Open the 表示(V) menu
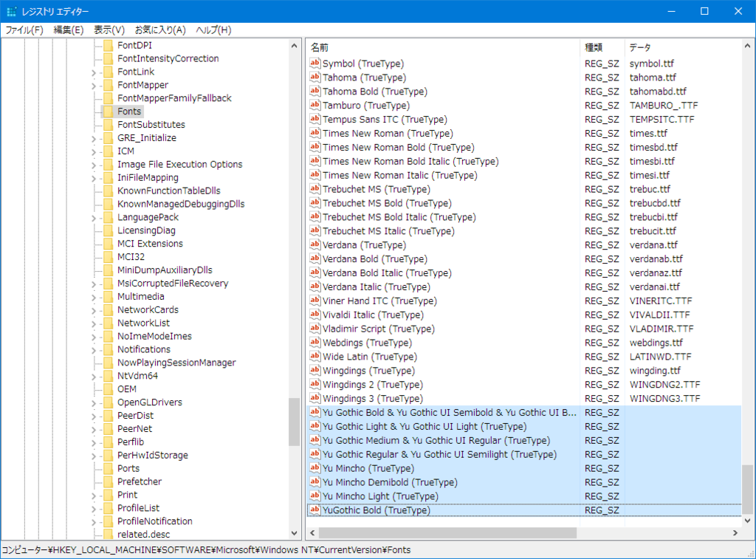The height and width of the screenshot is (559, 756). [109, 30]
